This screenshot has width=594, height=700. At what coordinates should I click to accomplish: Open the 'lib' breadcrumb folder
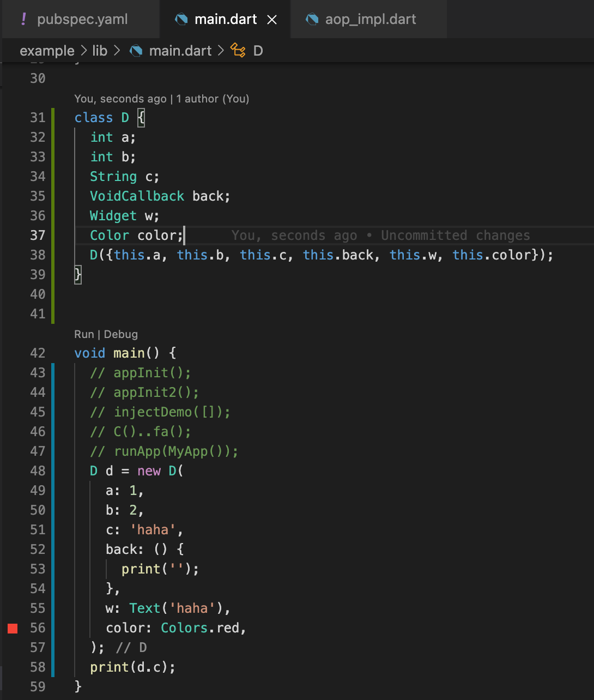100,51
